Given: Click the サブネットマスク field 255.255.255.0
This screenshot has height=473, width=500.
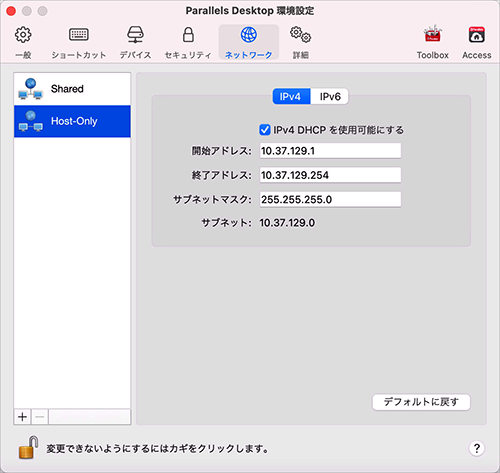Looking at the screenshot, I should click(330, 199).
